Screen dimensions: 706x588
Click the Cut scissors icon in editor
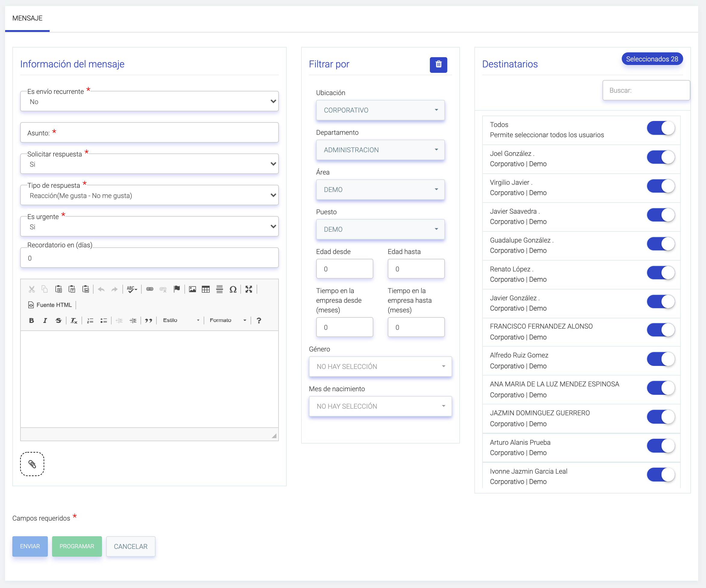(x=32, y=289)
